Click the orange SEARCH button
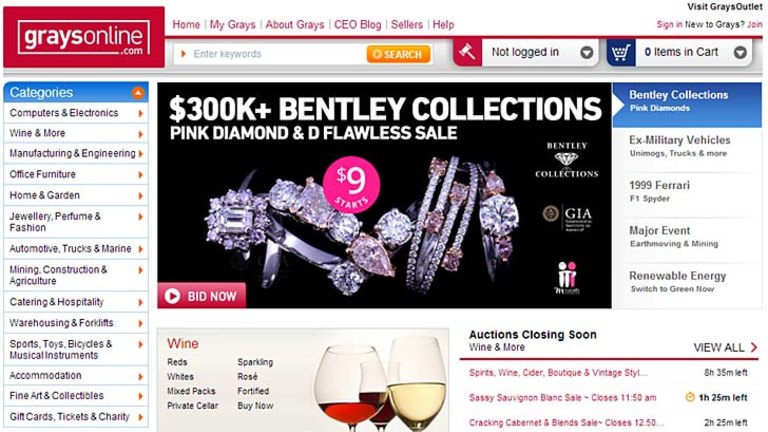The width and height of the screenshot is (768, 432). (398, 54)
